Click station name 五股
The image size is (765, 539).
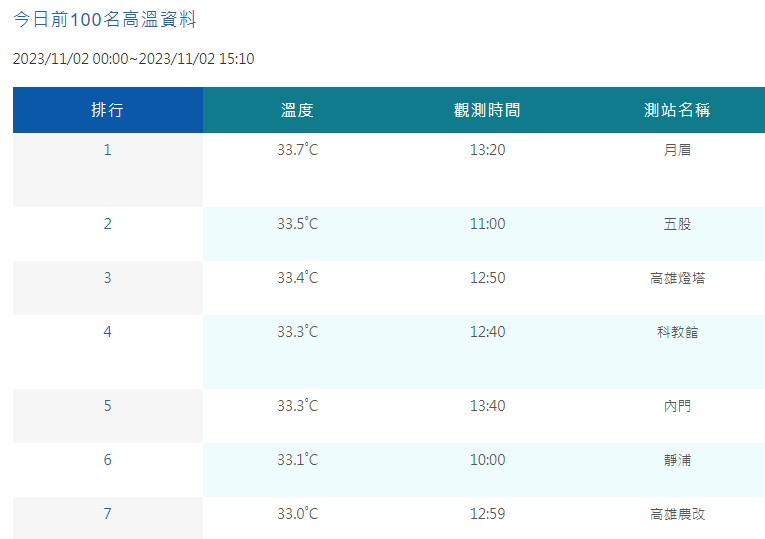click(x=677, y=224)
